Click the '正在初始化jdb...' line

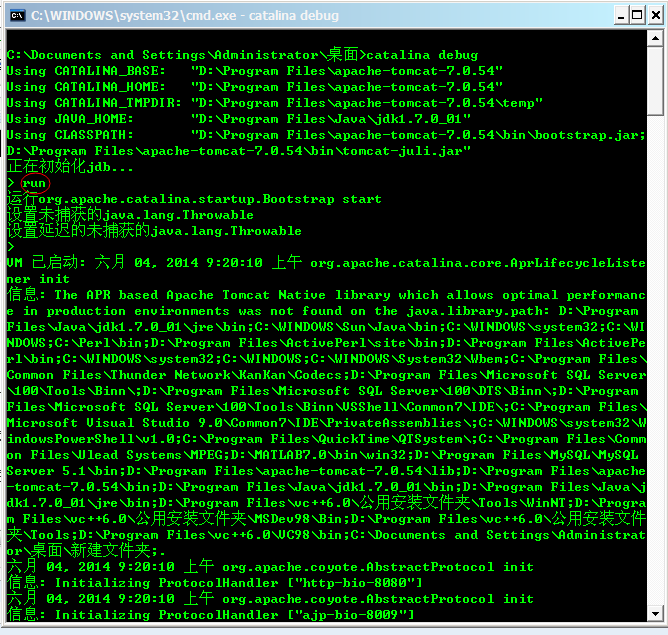coord(70,167)
